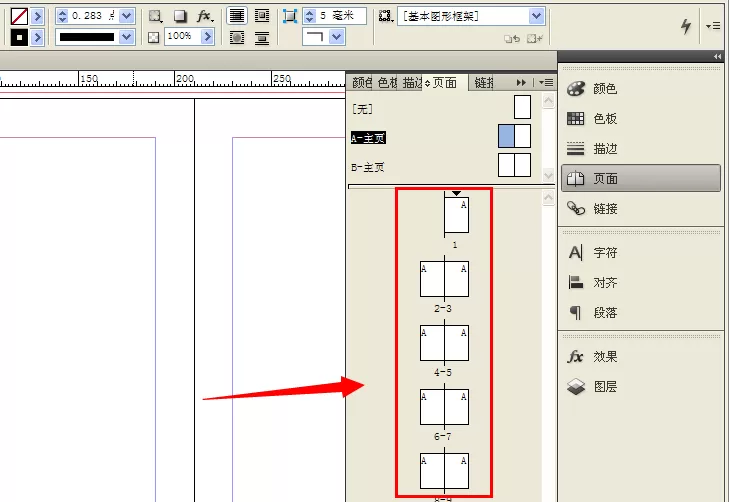Screen dimensions: 729x502
Task: Click the fill color none swatch
Action: 19,16
